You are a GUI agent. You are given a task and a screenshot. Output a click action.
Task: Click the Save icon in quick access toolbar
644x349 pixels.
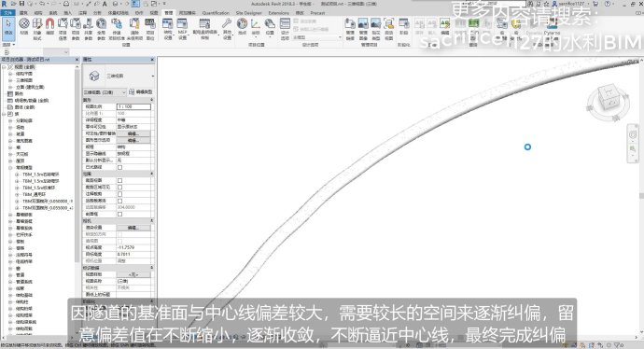click(x=21, y=4)
